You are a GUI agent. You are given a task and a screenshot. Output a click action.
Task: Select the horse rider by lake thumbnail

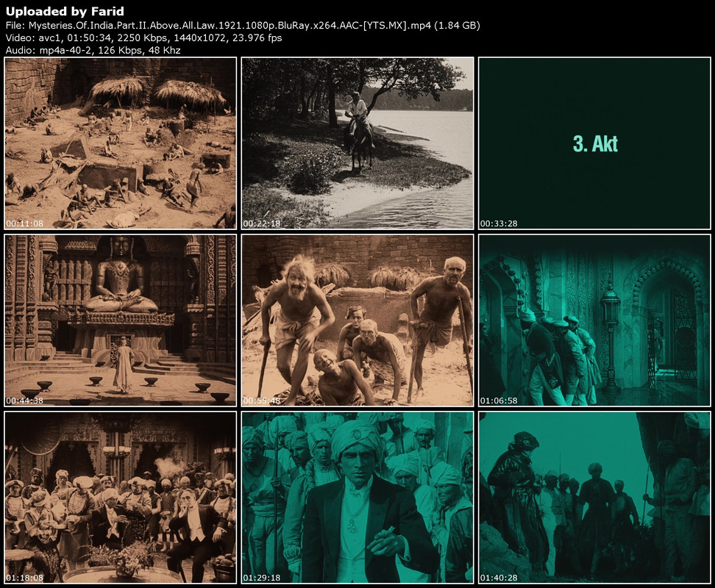tap(357, 143)
